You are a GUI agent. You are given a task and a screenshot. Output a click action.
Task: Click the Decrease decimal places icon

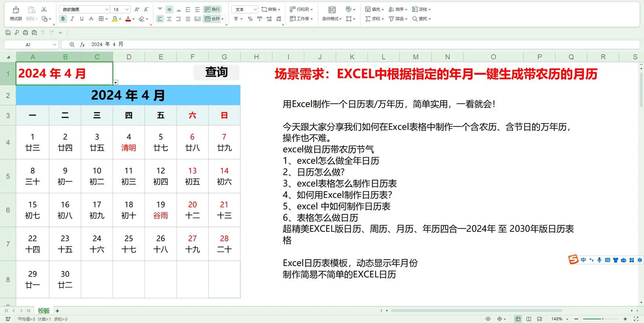(x=279, y=19)
